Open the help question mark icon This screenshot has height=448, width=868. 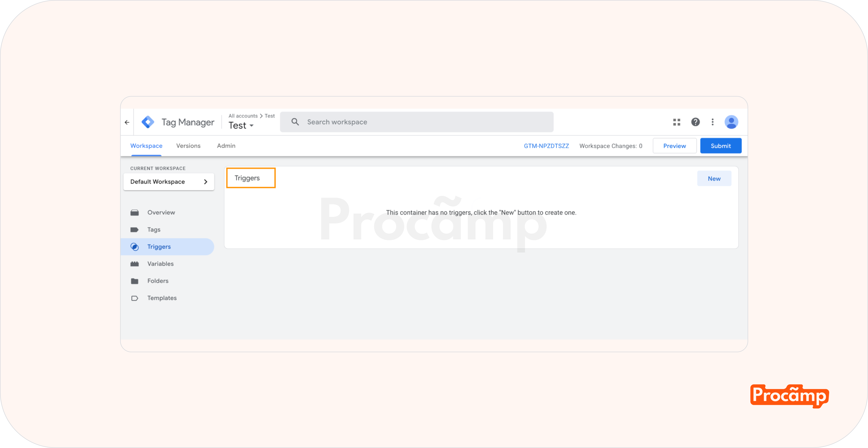tap(696, 122)
